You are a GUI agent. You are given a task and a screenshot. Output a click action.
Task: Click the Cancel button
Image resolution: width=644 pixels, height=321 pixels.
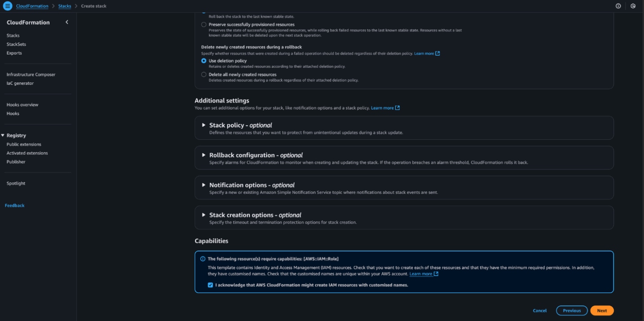[540, 311]
